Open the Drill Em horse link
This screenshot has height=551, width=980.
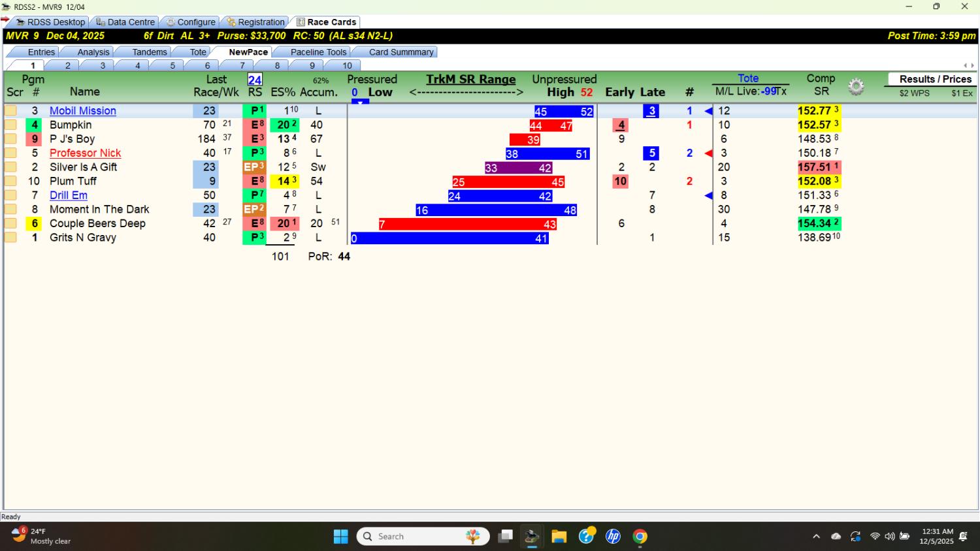69,195
